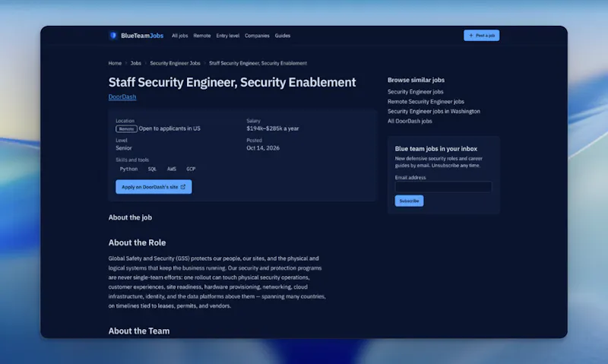The image size is (608, 364).
Task: Select the GCP skill tag
Action: coord(191,169)
